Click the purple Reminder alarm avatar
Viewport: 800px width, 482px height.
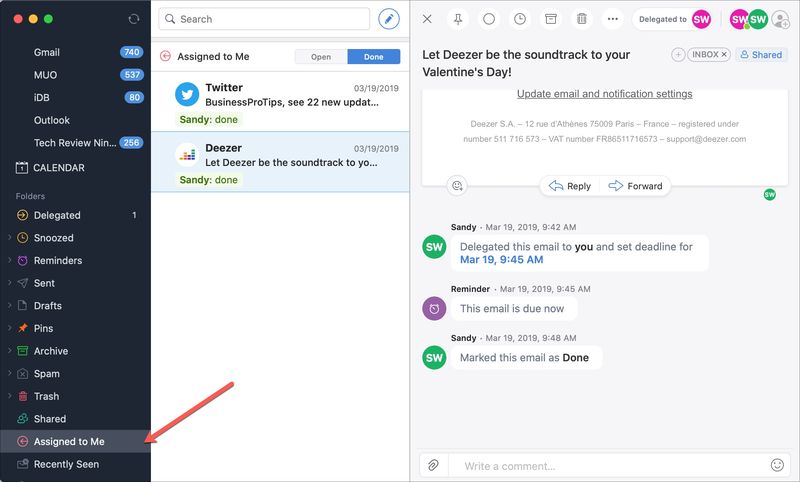(434, 309)
